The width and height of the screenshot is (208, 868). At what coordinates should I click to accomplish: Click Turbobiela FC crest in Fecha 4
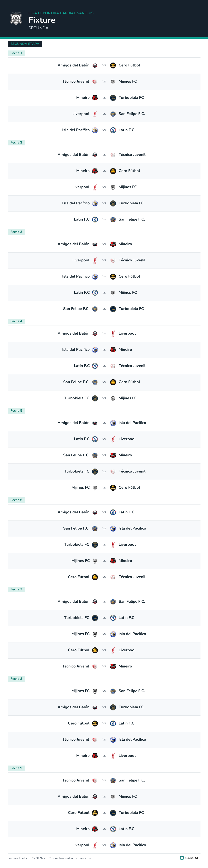(x=95, y=398)
